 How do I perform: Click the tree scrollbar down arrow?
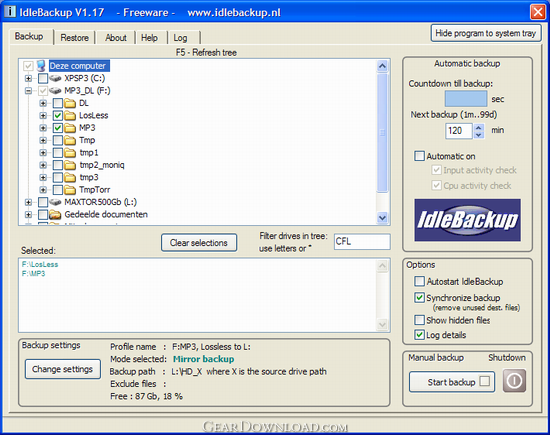tap(382, 218)
